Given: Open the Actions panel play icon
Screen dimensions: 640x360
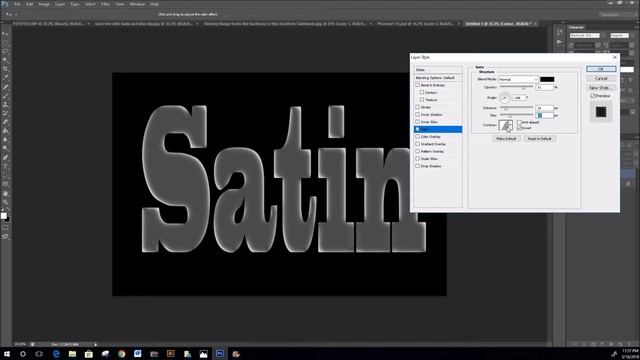Looking at the screenshot, I should [x=559, y=42].
